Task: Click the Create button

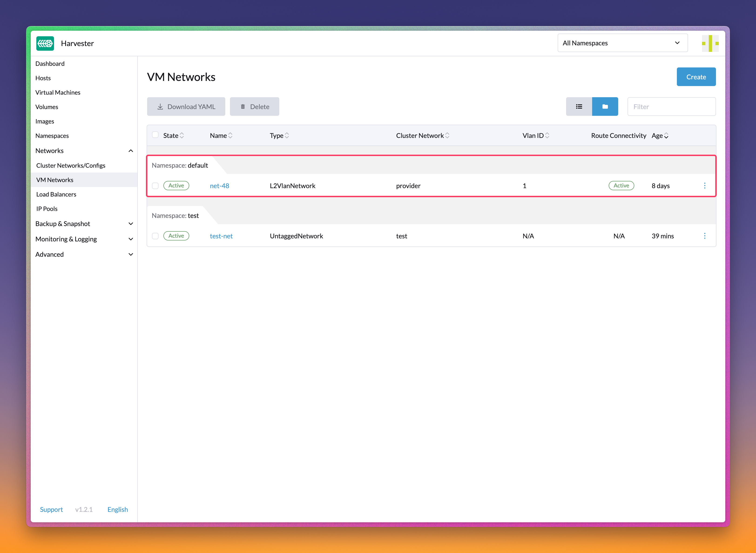Action: pos(696,77)
